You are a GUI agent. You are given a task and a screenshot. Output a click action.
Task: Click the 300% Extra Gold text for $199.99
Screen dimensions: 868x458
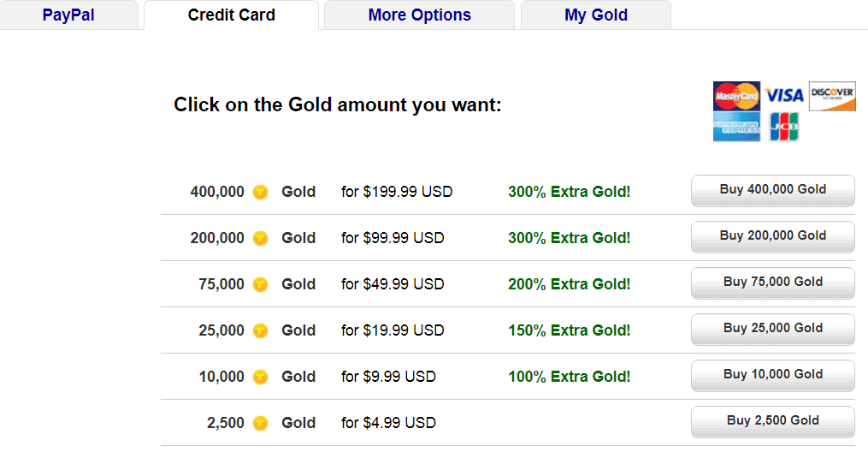[569, 192]
